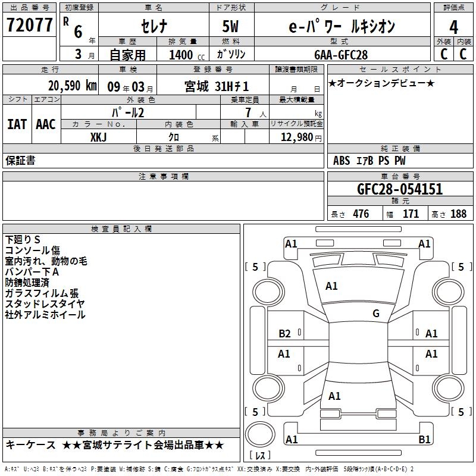This screenshot has height=476, width=476.
Task: Select the length value 476
Action: point(361,214)
